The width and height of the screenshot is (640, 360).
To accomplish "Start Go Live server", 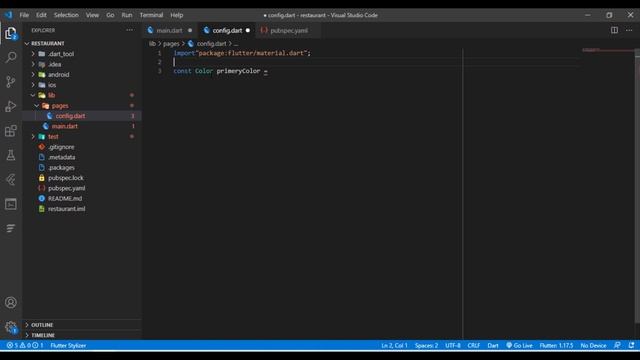I will tap(519, 345).
